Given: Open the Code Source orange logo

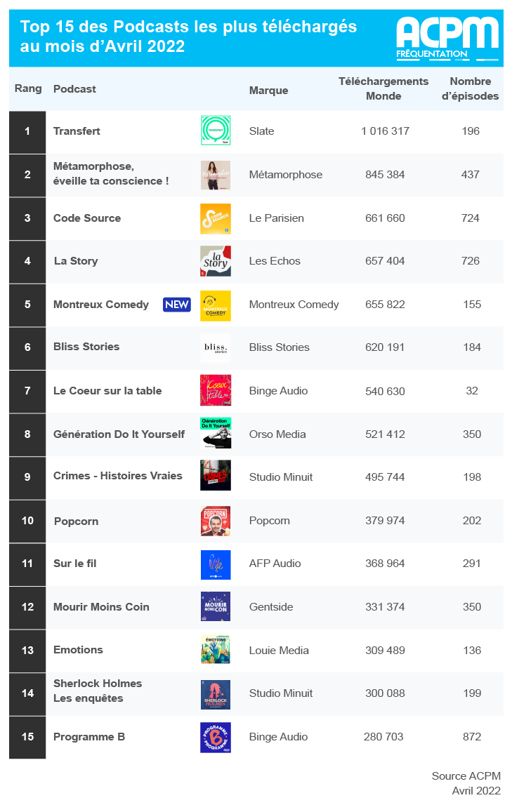Looking at the screenshot, I should click(x=216, y=218).
